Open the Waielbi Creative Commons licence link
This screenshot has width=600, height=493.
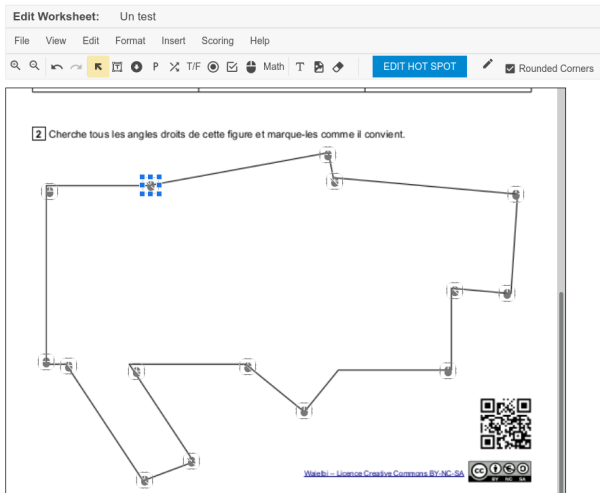pos(384,473)
